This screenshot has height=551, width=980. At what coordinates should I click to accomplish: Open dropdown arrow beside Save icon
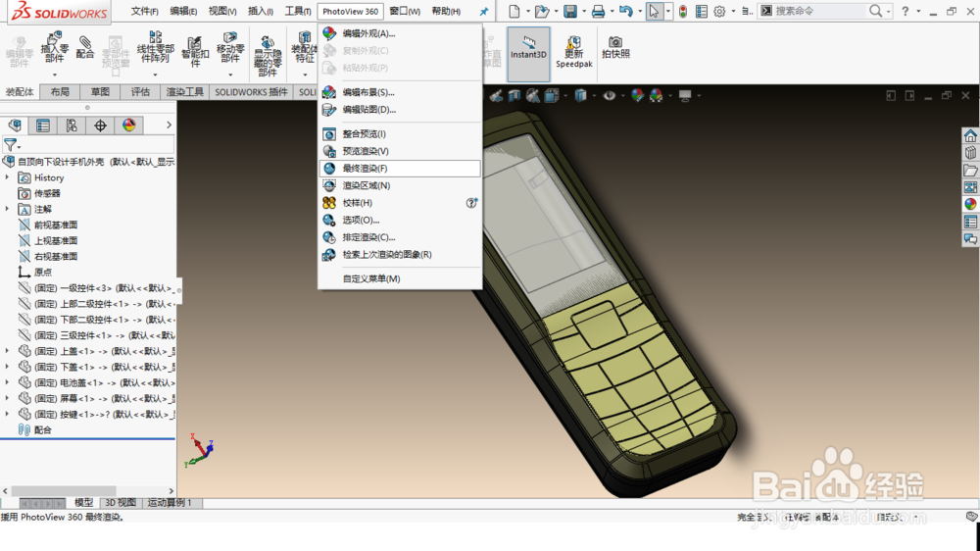point(584,11)
